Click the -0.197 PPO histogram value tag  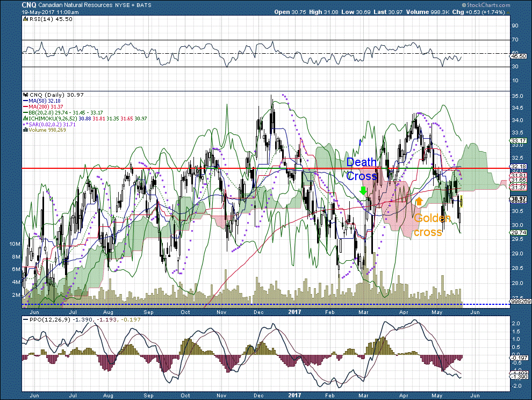pos(520,358)
